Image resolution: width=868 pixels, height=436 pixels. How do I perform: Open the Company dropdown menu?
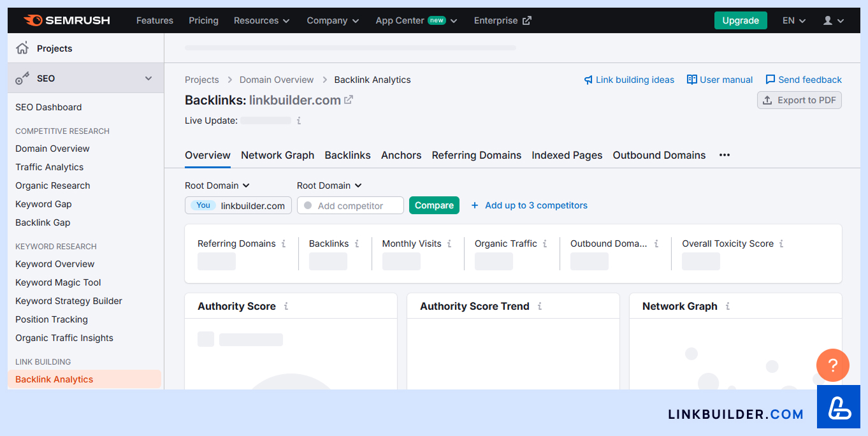(x=333, y=20)
